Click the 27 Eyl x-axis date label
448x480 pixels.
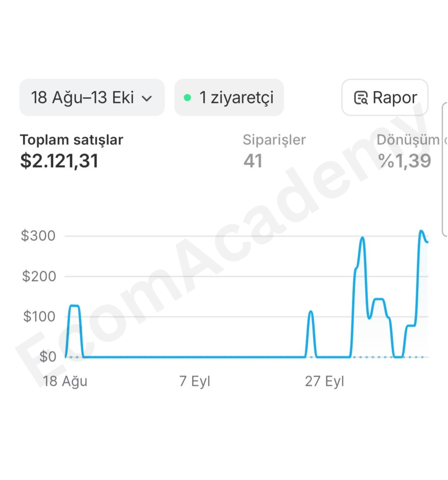[324, 381]
